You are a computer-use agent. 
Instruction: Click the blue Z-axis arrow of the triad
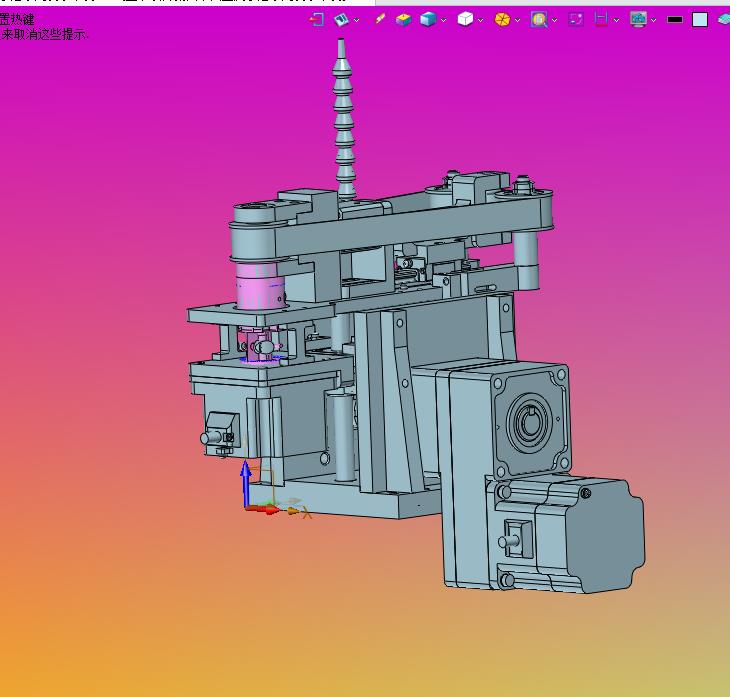tap(245, 482)
